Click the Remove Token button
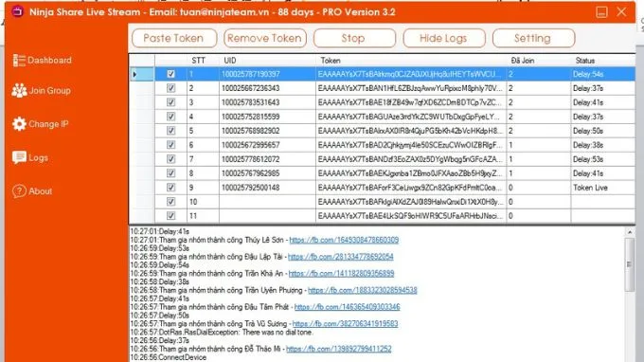Screen dimensions: 644x362 pyautogui.click(x=265, y=38)
